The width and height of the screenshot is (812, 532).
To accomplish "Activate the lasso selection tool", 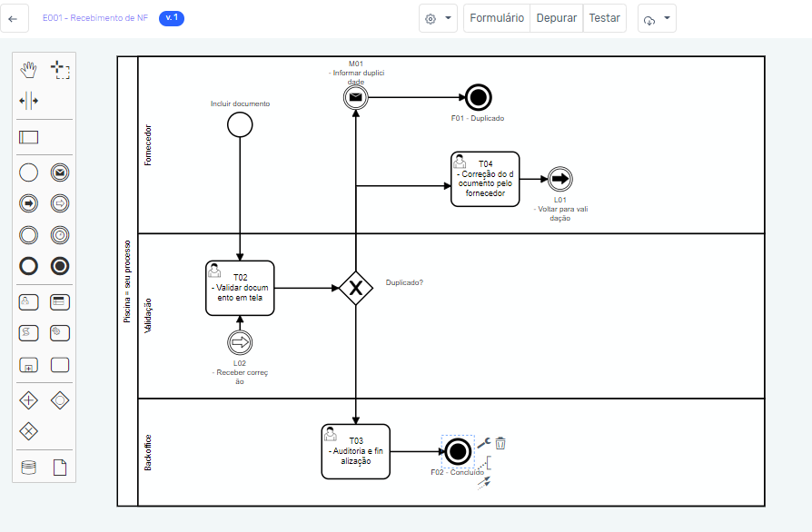I will coord(58,69).
